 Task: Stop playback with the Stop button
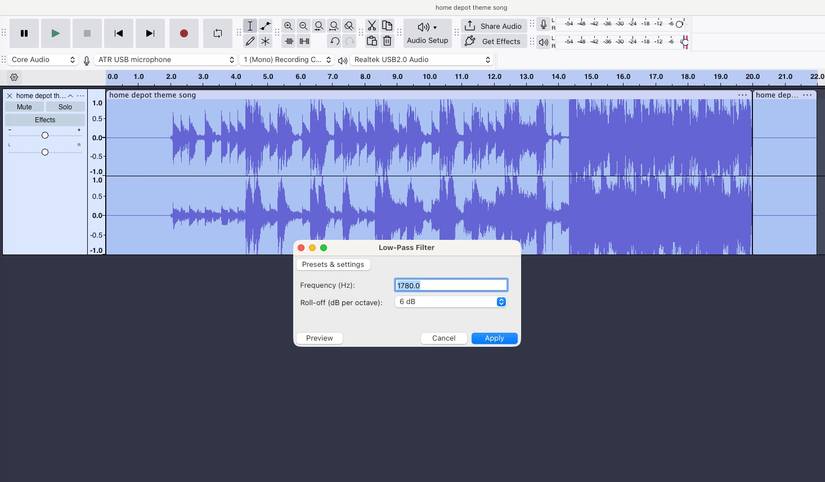(87, 33)
